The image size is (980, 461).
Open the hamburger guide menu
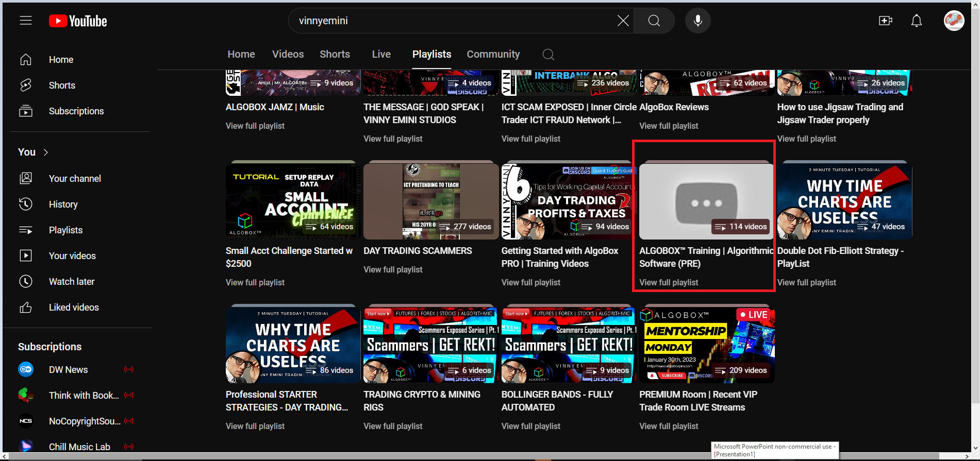pyautogui.click(x=26, y=21)
